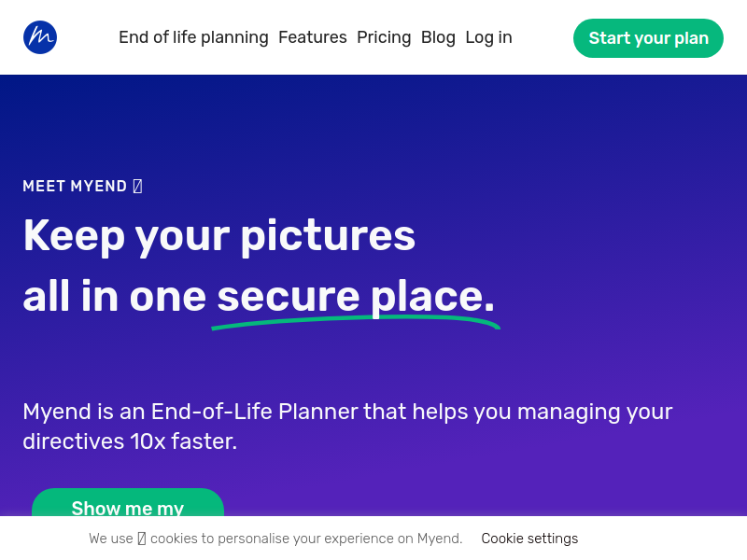The height and width of the screenshot is (560, 747).
Task: Click the underlined secure place text
Action: (x=356, y=296)
